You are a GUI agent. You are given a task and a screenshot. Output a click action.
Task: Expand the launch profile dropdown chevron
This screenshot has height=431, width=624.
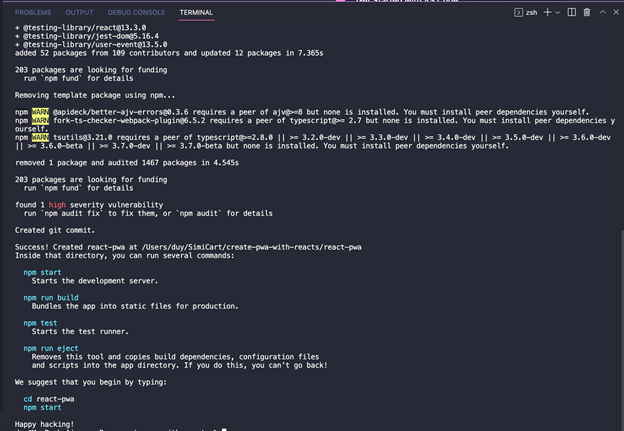tap(558, 13)
